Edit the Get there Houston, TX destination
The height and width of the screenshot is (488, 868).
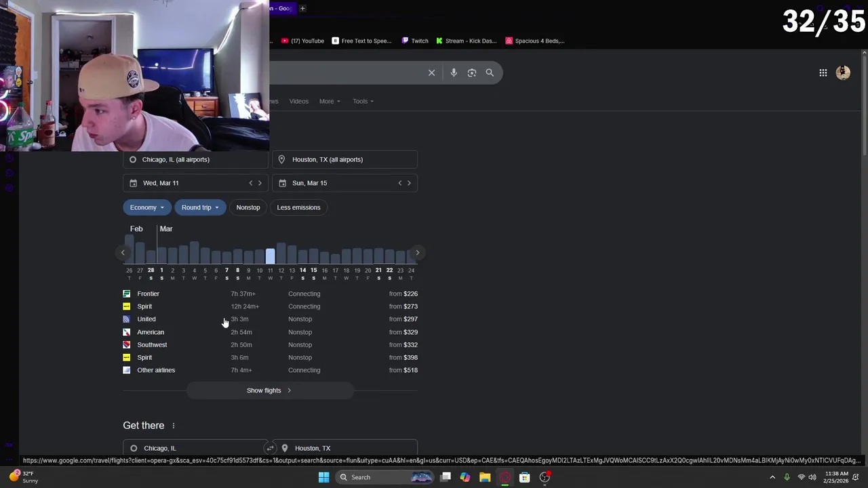pyautogui.click(x=345, y=448)
